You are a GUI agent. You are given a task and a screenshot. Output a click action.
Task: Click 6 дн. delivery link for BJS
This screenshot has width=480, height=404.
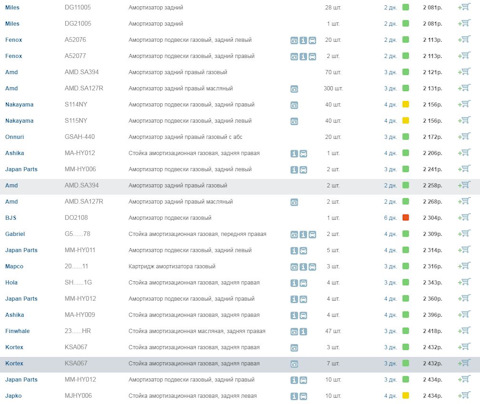[x=390, y=218]
